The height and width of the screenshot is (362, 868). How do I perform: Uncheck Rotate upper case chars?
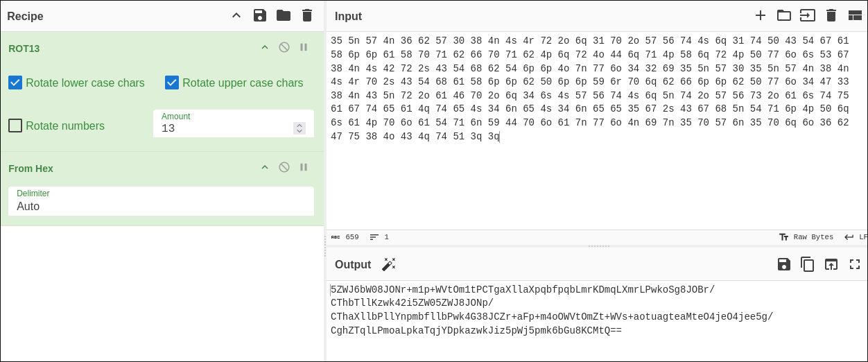[172, 83]
